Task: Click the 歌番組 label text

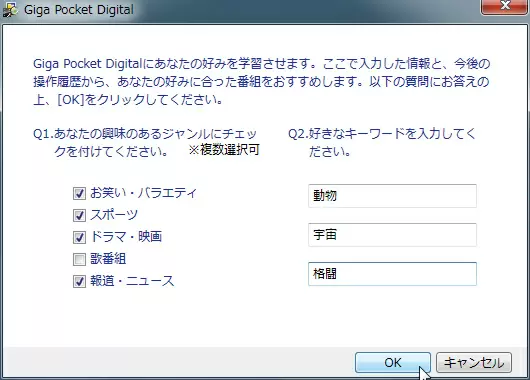Action: coord(108,259)
